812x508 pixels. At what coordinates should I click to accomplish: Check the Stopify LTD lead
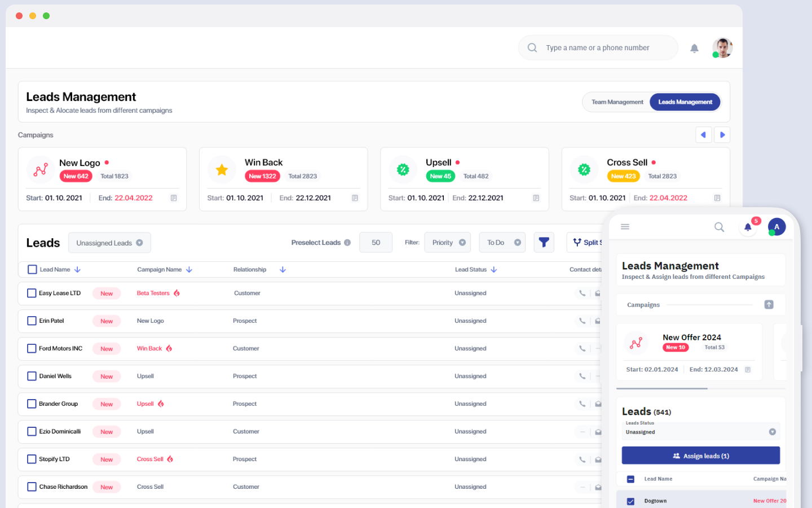(32, 459)
